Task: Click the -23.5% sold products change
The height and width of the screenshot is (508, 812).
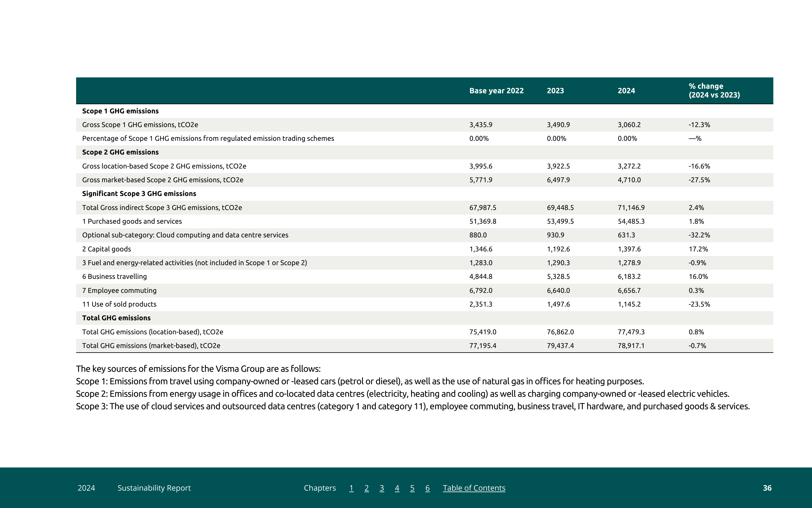Action: [699, 304]
